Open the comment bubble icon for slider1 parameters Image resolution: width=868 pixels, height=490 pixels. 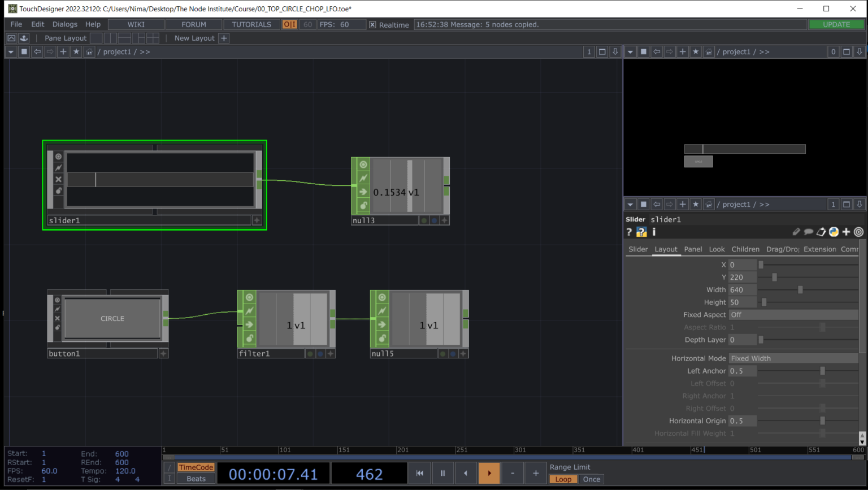[809, 232]
